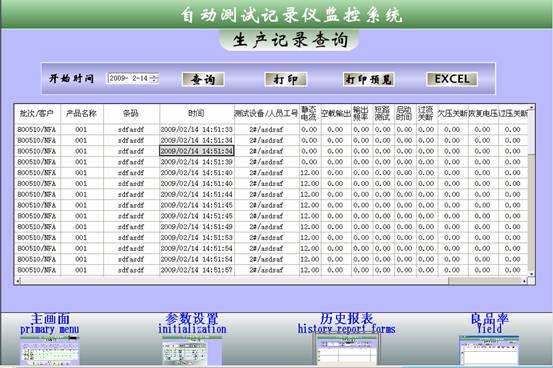Click the horizontal scrollbar right arrow
Image resolution: width=553 pixels, height=368 pixels.
[x=525, y=281]
